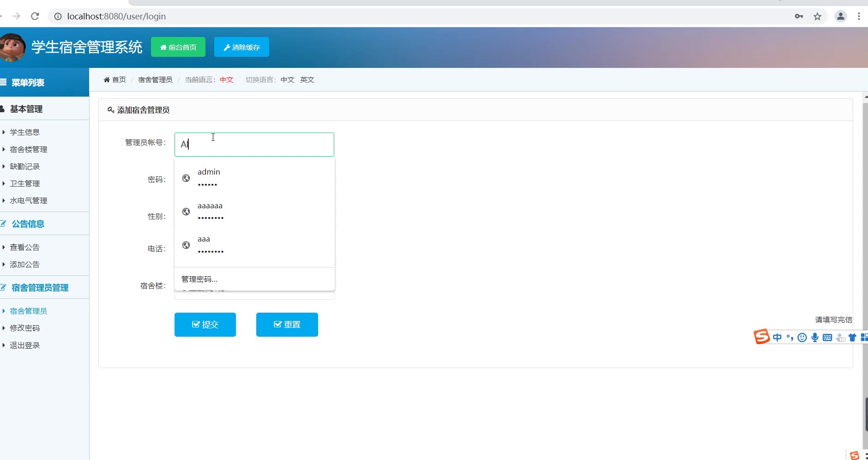Open 水电气管理 in sidebar menu

29,201
